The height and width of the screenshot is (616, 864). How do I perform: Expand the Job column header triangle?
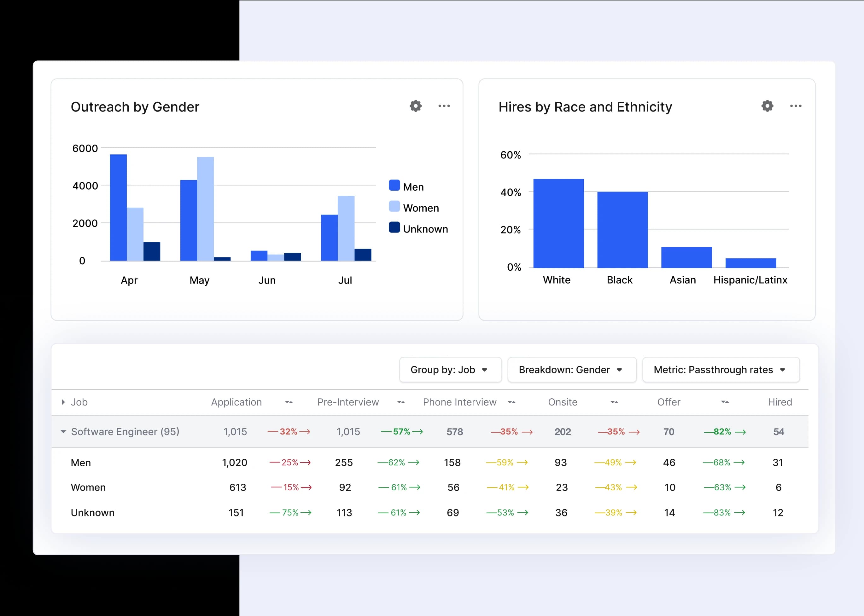[63, 402]
